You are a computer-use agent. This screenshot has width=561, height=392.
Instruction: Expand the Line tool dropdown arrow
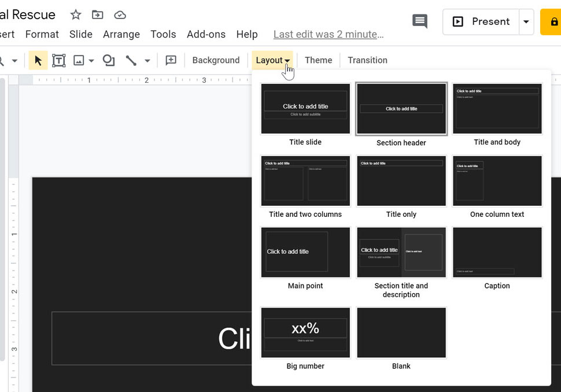(146, 60)
